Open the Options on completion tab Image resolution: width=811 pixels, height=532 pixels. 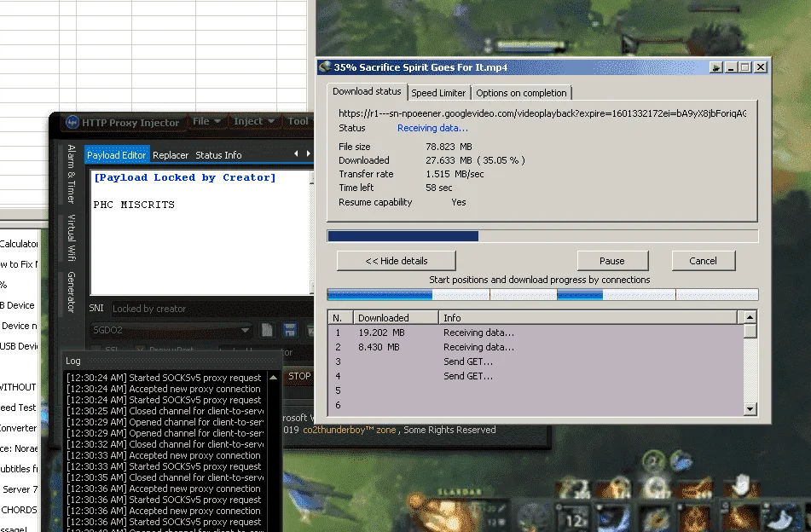521,93
